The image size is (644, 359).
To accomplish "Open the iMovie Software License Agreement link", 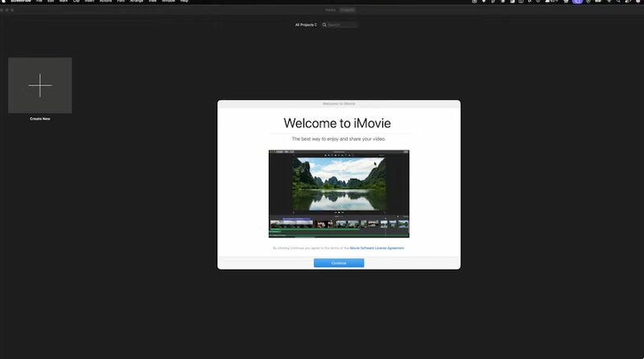I will [x=377, y=248].
